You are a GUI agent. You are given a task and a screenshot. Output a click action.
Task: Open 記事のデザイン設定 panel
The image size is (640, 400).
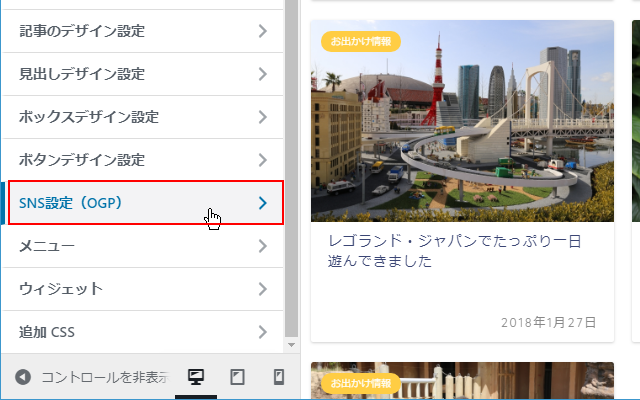coord(143,31)
